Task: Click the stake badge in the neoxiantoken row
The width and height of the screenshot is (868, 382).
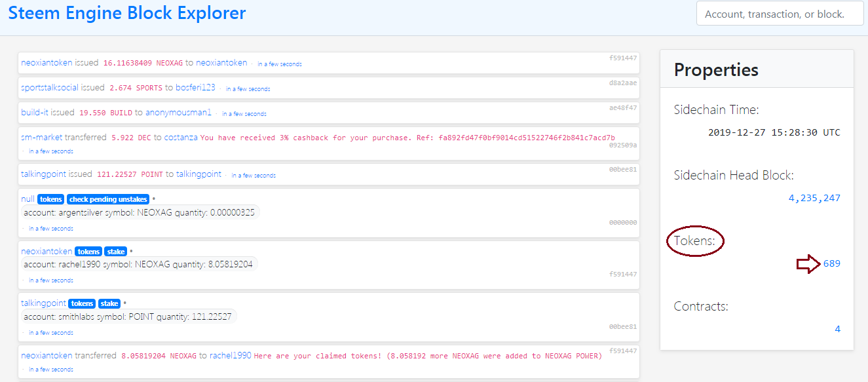Action: tap(116, 251)
